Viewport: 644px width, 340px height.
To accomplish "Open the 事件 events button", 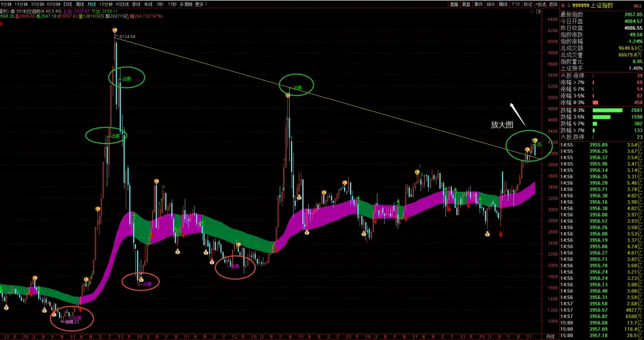I will pyautogui.click(x=478, y=5).
